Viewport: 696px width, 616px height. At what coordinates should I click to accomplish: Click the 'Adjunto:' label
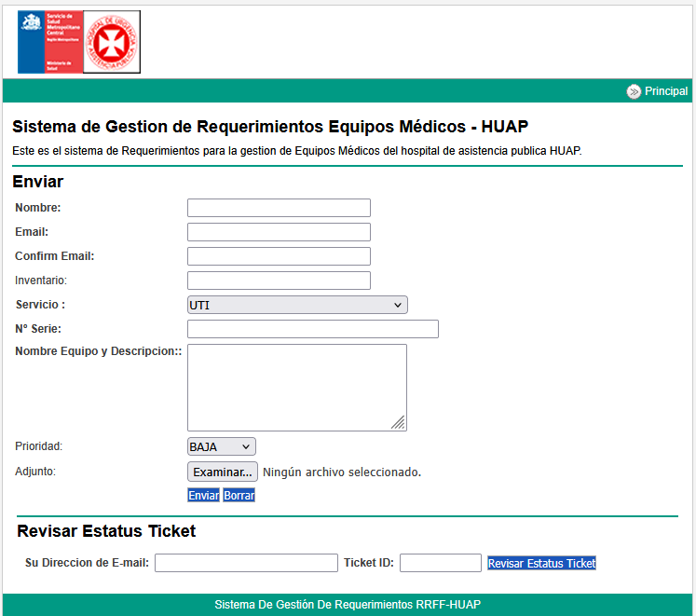pyautogui.click(x=35, y=472)
